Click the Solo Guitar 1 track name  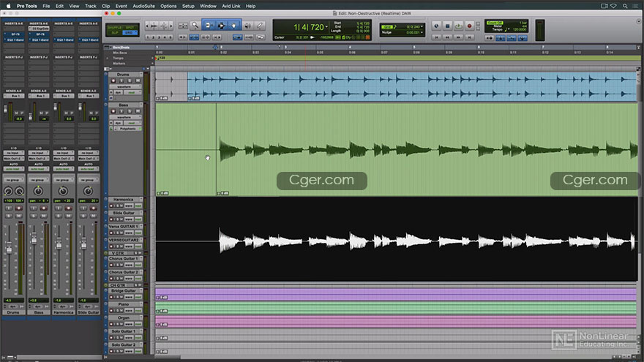pyautogui.click(x=124, y=331)
